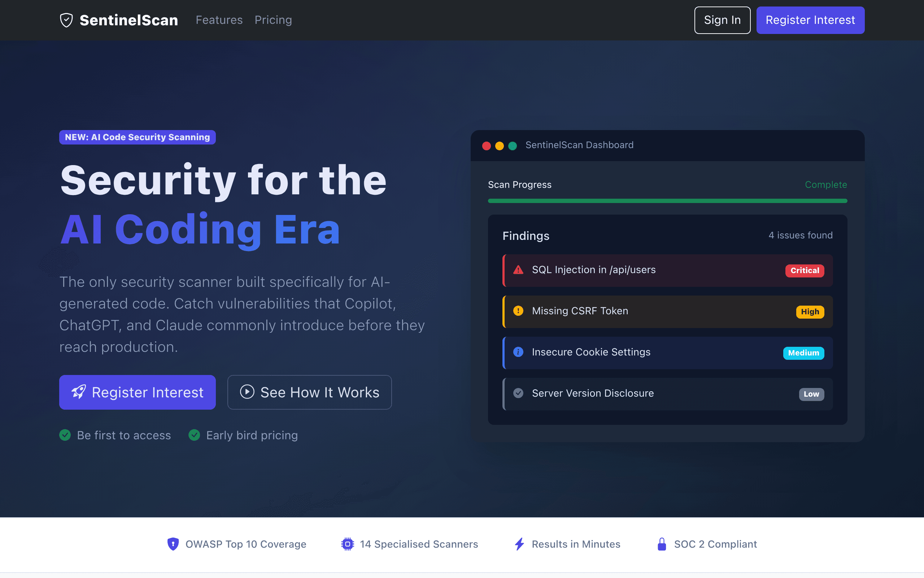Click the Be first to access text

pyautogui.click(x=124, y=435)
